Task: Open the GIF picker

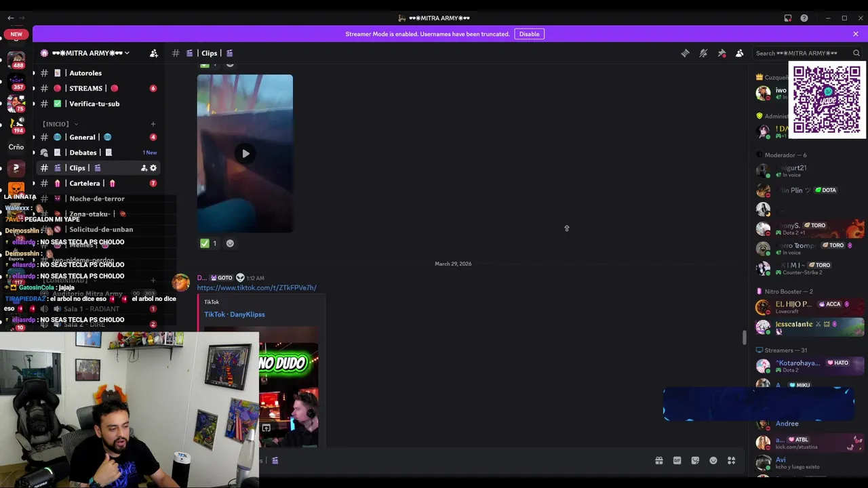Action: (x=677, y=460)
